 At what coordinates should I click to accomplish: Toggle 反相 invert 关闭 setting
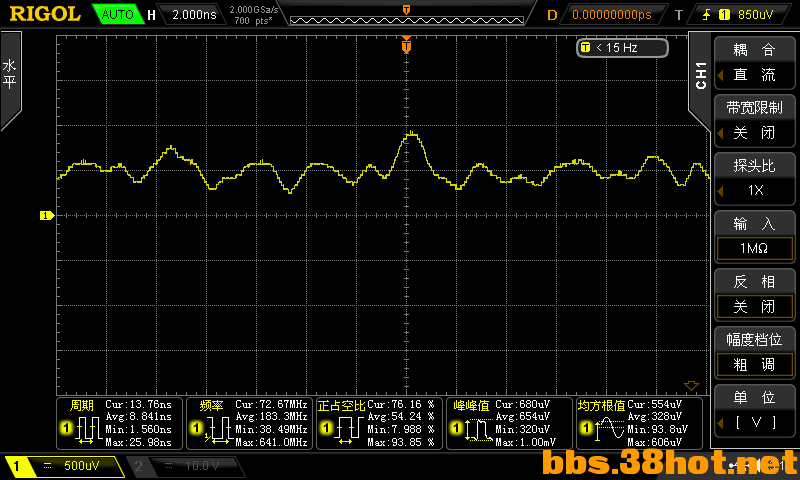click(754, 307)
